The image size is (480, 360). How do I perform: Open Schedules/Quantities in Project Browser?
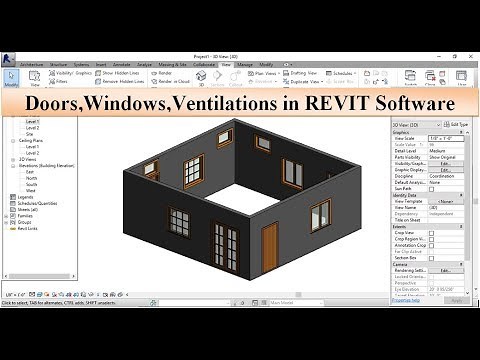pyautogui.click(x=34, y=203)
